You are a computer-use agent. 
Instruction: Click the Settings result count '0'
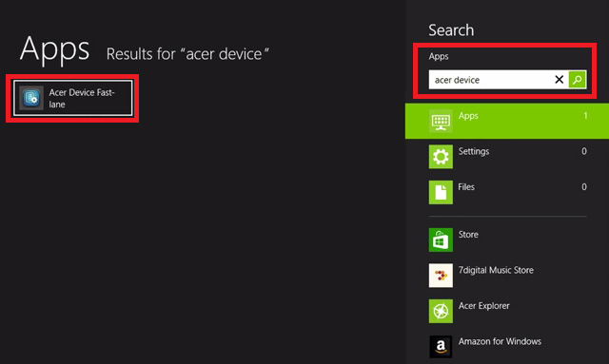click(x=584, y=151)
